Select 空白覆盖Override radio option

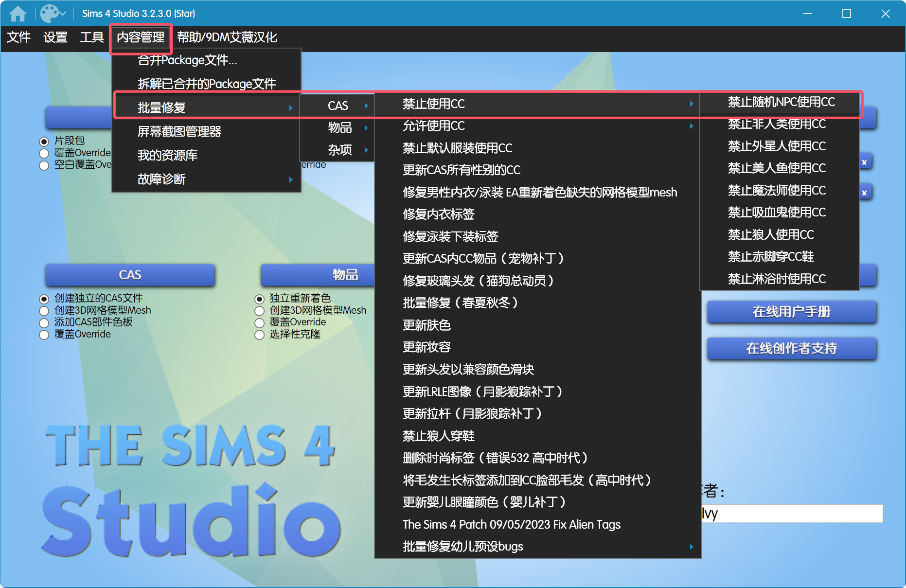pyautogui.click(x=44, y=165)
